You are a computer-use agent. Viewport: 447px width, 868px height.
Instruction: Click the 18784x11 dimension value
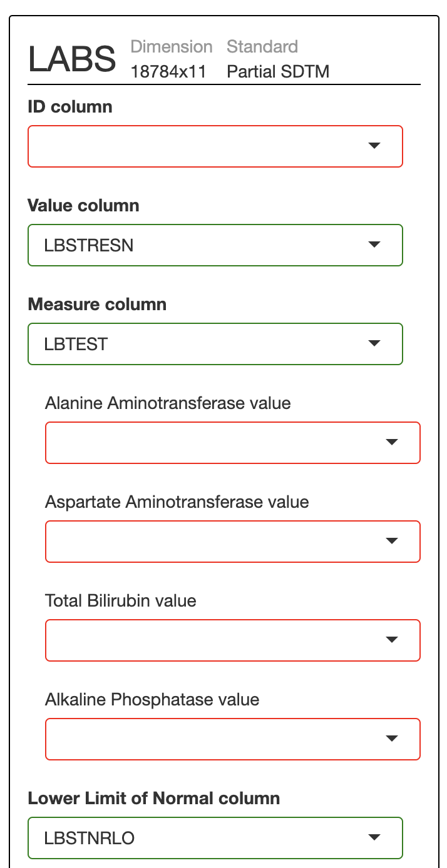(168, 72)
